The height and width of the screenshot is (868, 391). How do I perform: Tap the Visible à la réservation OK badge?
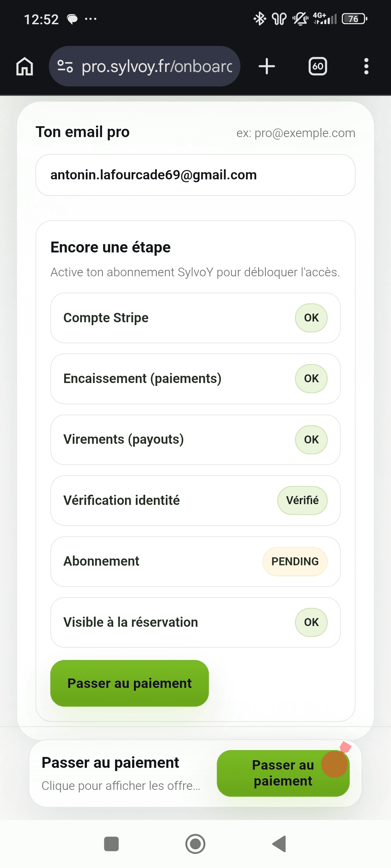coord(311,622)
